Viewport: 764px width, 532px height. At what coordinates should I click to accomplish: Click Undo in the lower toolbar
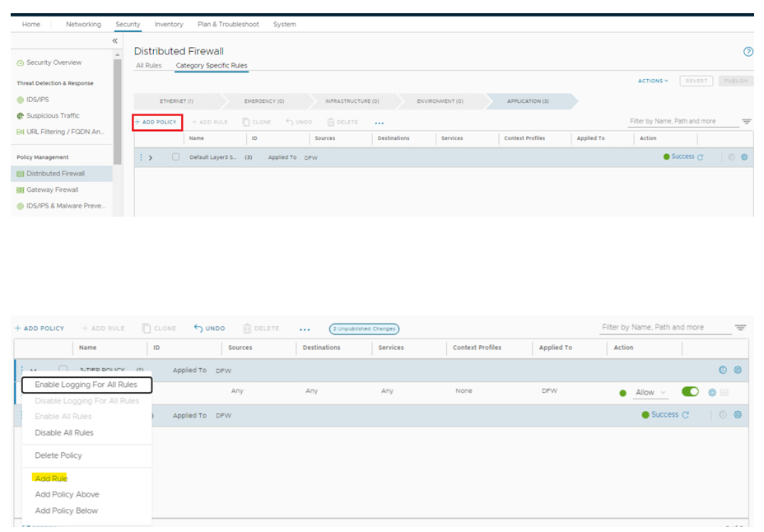209,329
